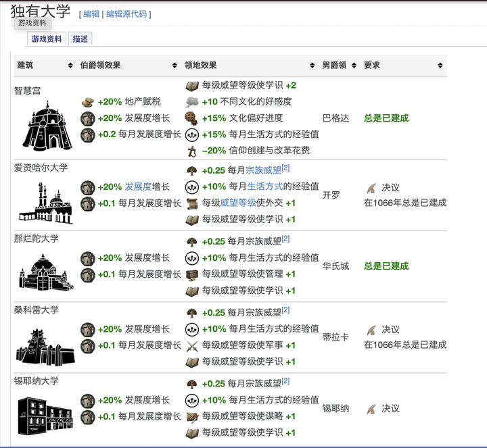Click the quill decision icon in 锡耶纳 row
This screenshot has width=487, height=448.
pos(371,409)
